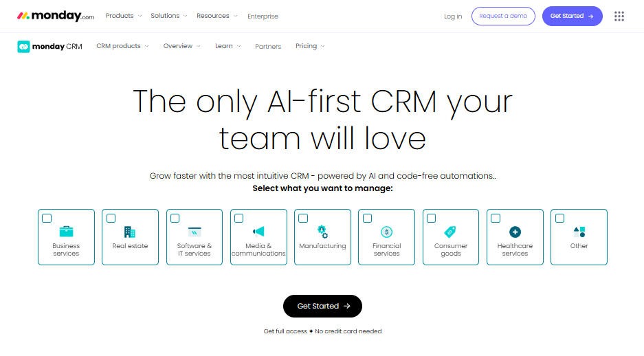The width and height of the screenshot is (644, 356).
Task: Click the Media & communications label
Action: (x=258, y=249)
